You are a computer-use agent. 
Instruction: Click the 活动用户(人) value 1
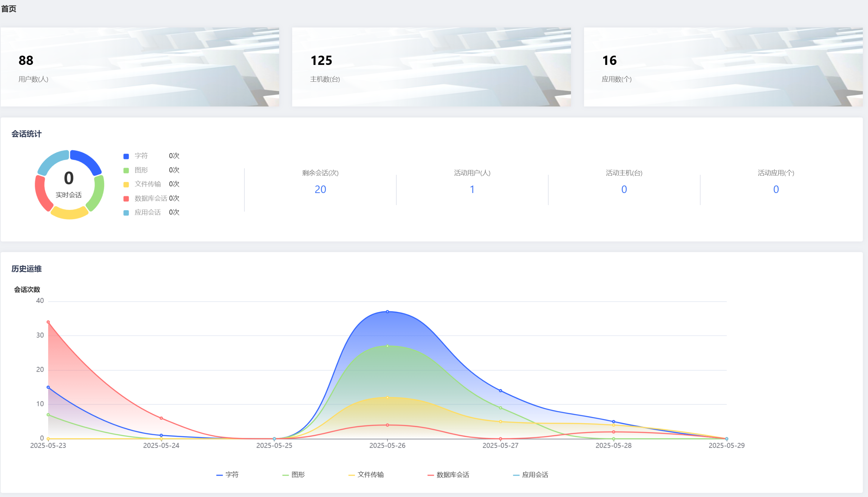(472, 189)
